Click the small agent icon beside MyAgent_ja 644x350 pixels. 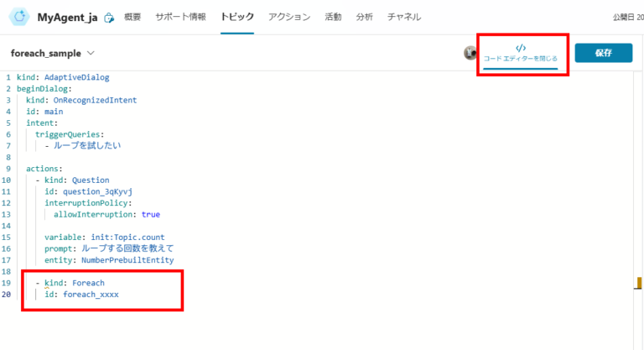pyautogui.click(x=109, y=18)
